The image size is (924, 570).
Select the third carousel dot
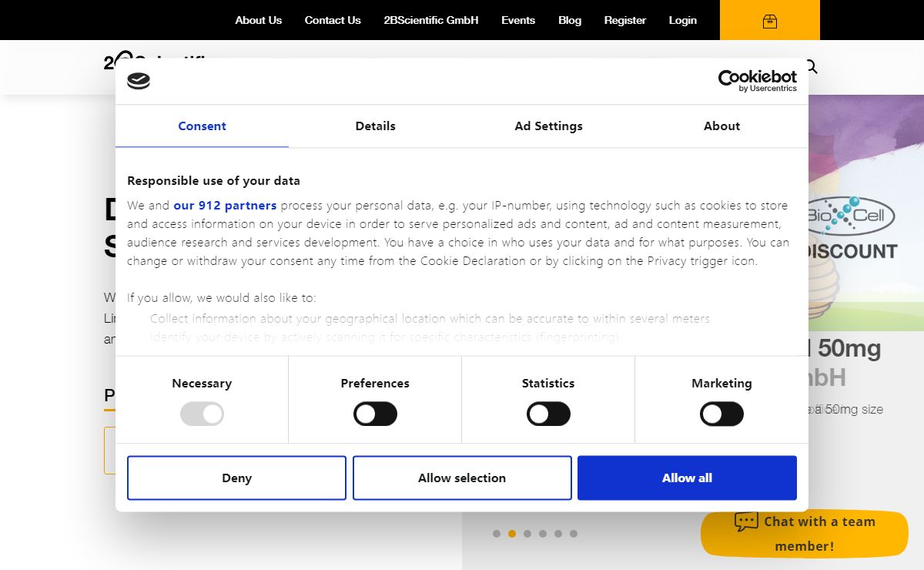pos(527,534)
